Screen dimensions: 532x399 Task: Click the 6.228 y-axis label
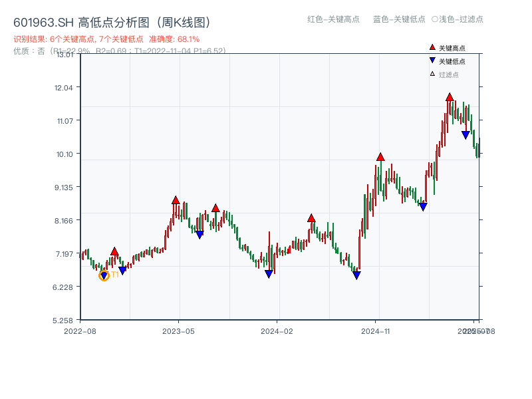(x=63, y=287)
